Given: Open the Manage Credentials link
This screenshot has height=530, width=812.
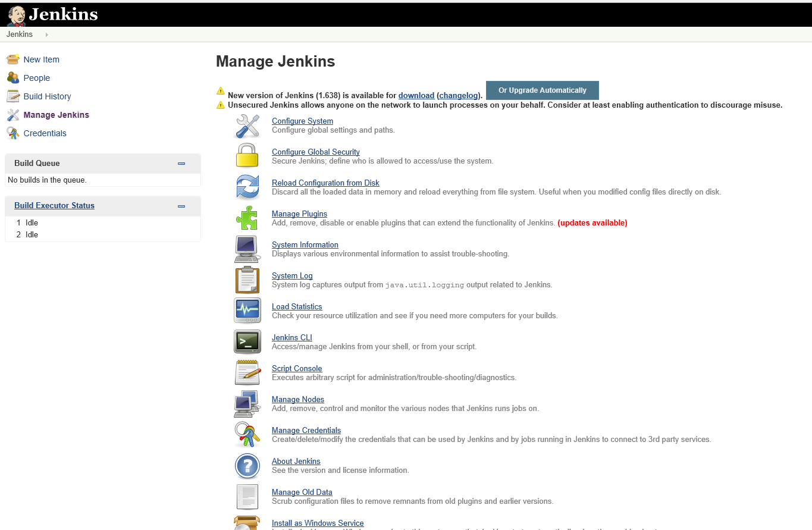Looking at the screenshot, I should point(306,430).
